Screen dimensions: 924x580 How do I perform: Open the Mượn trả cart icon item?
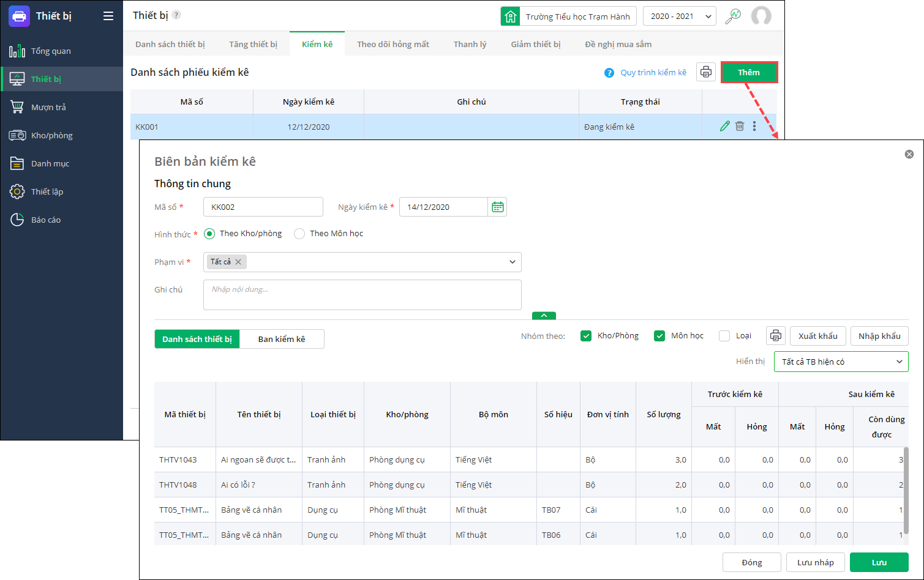17,107
